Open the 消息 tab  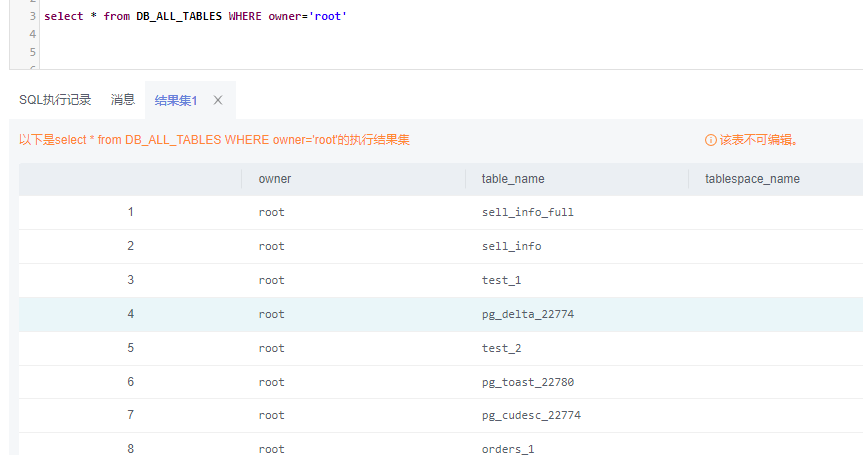123,100
